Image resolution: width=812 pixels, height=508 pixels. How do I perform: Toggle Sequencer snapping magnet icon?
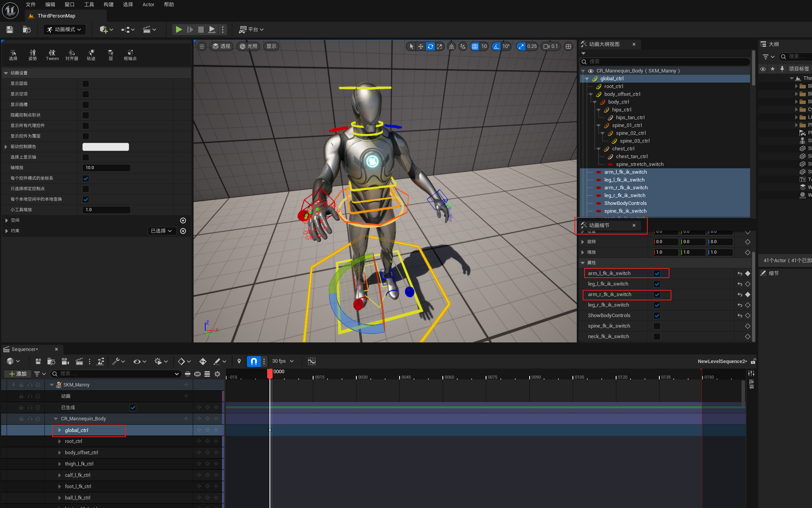[254, 362]
